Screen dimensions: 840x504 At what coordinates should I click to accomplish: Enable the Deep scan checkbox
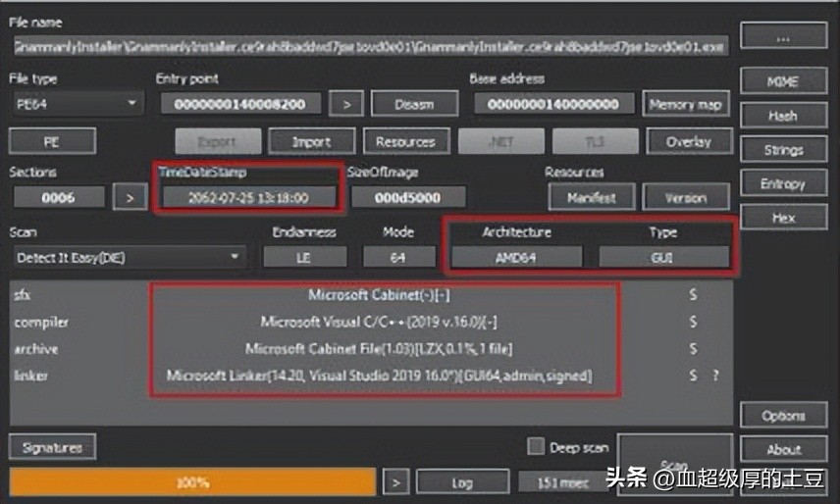pos(536,446)
